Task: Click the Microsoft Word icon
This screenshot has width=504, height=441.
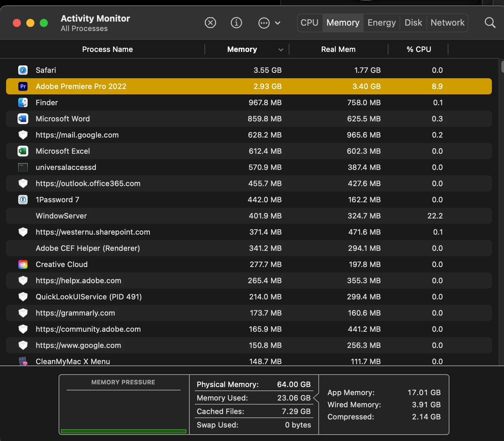Action: click(23, 119)
